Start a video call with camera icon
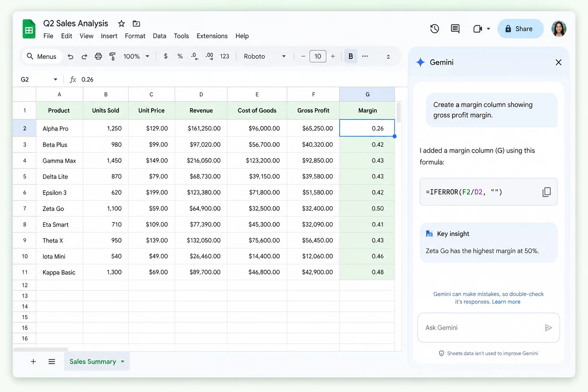588x392 pixels. tap(477, 29)
